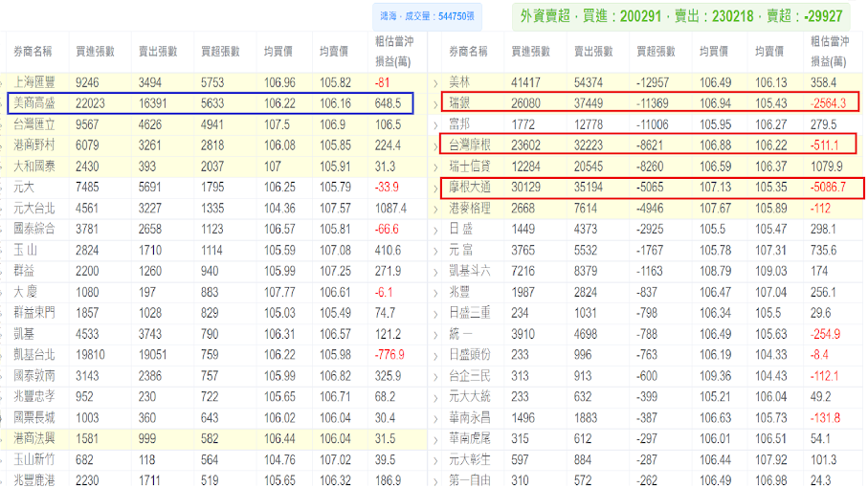
Task: Select broker name 瑞銀
Action: point(459,103)
